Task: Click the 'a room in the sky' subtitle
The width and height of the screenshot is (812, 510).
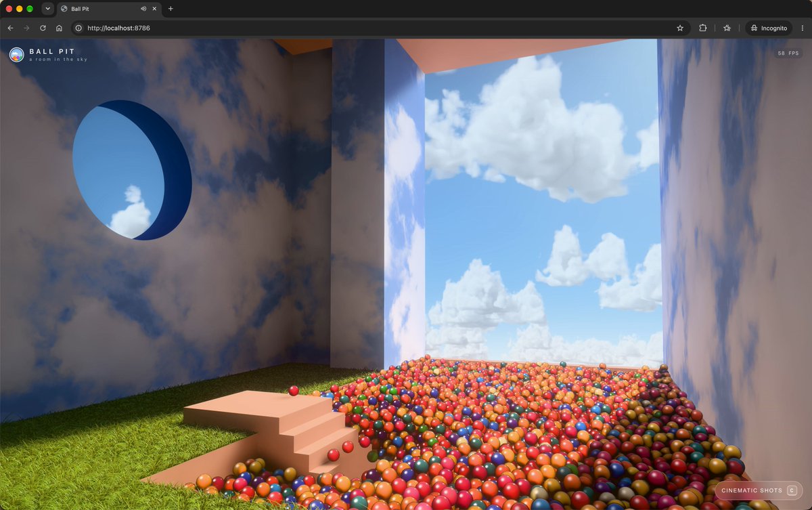Action: tap(58, 60)
